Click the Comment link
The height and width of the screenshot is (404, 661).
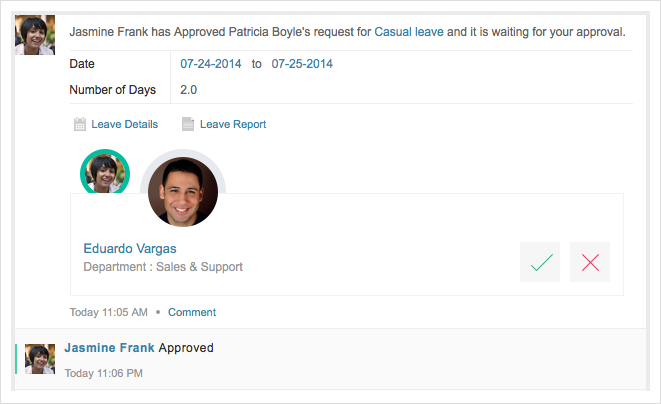pyautogui.click(x=192, y=312)
